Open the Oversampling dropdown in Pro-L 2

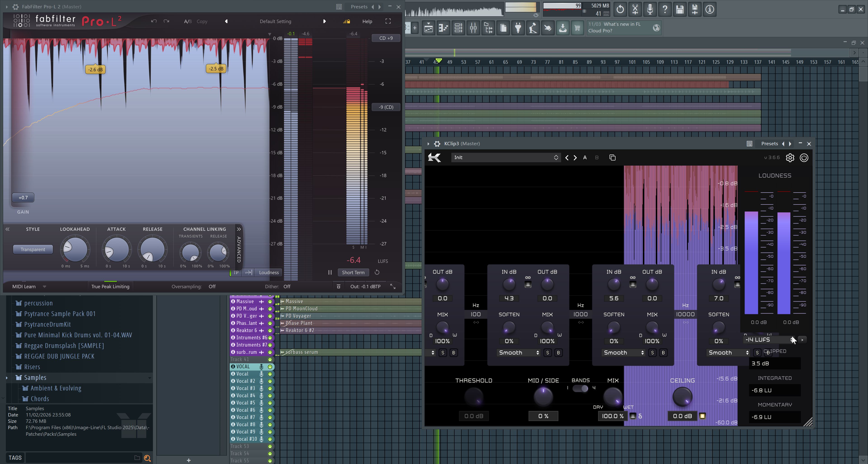212,286
